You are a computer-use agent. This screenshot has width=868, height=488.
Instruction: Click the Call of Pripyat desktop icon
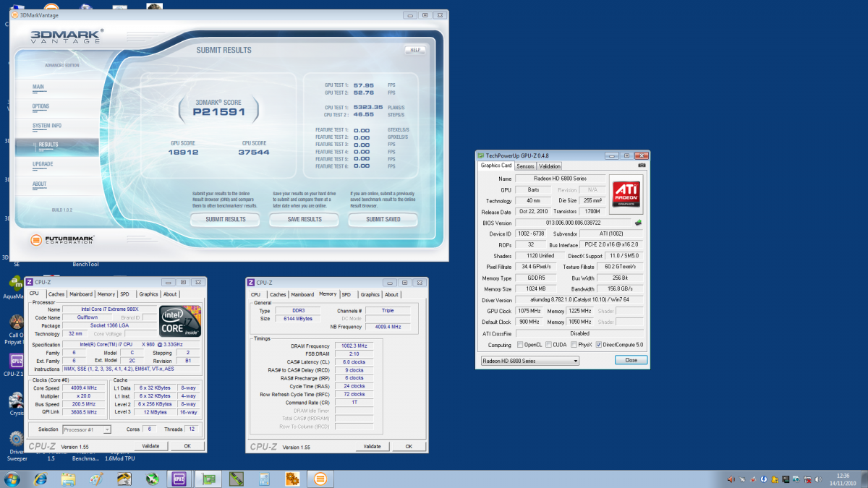(x=15, y=323)
